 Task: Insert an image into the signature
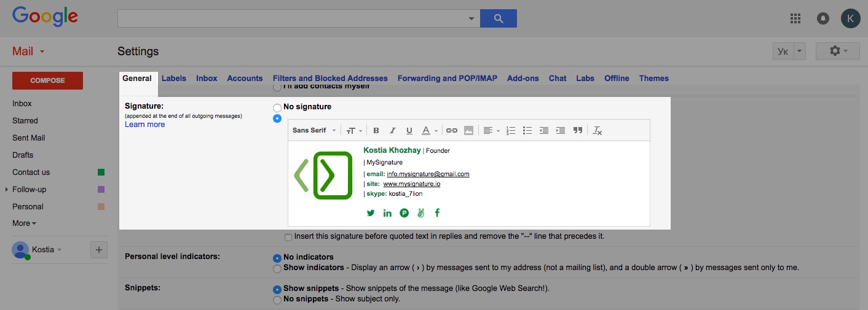point(468,130)
